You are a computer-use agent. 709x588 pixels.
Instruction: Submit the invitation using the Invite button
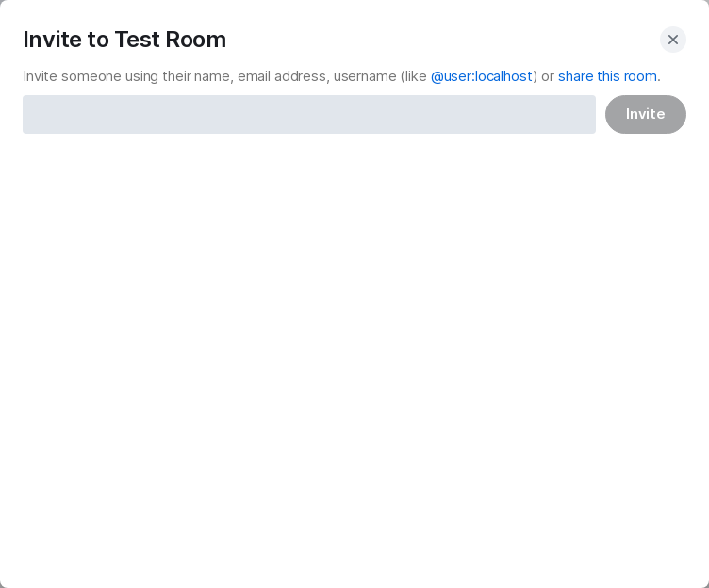pyautogui.click(x=645, y=114)
